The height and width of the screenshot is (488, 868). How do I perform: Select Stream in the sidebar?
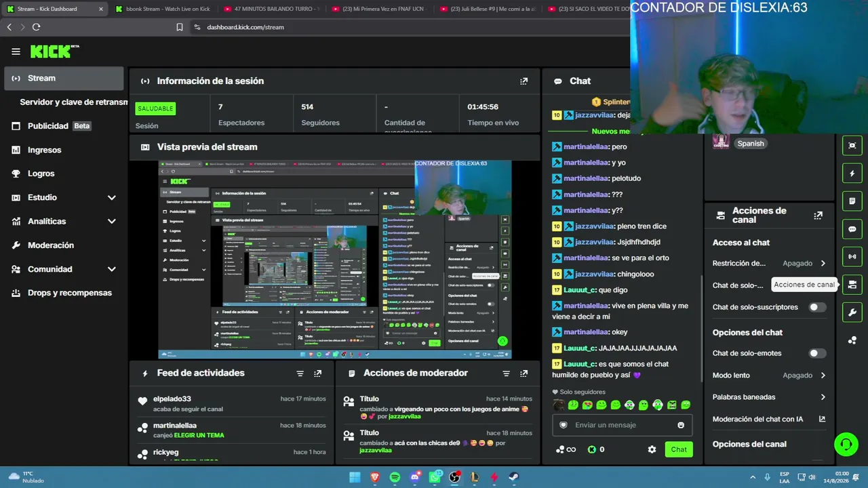pos(64,79)
